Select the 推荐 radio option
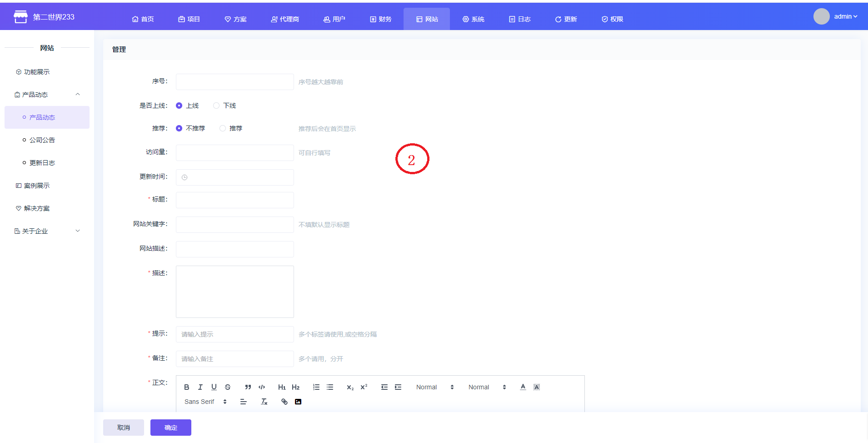 pos(231,128)
